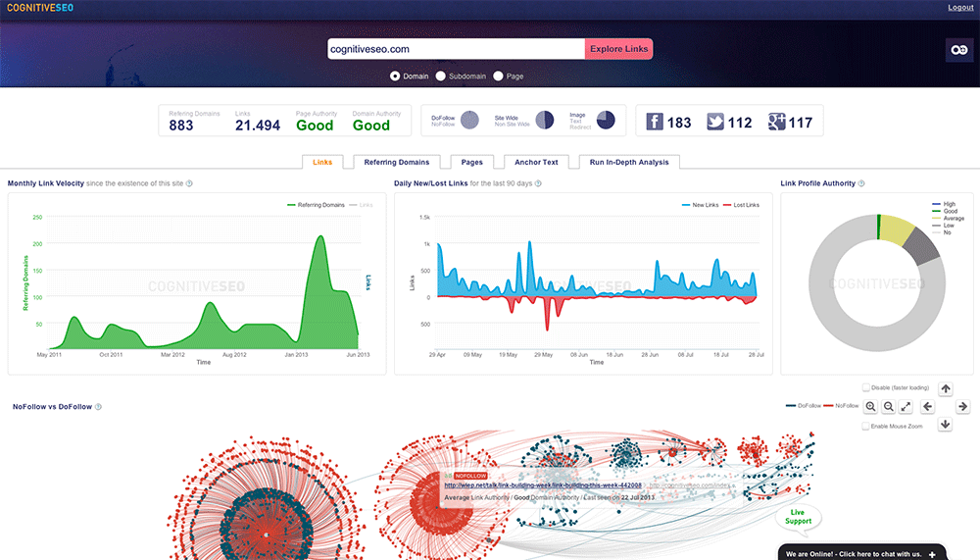Zoom in on the link graph
Image resolution: width=980 pixels, height=560 pixels.
click(x=870, y=407)
